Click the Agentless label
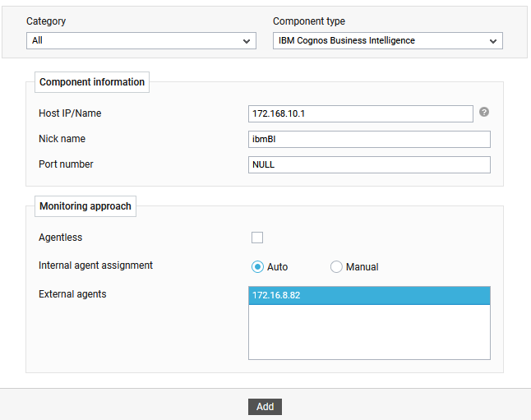This screenshot has height=420, width=531. pyautogui.click(x=60, y=237)
